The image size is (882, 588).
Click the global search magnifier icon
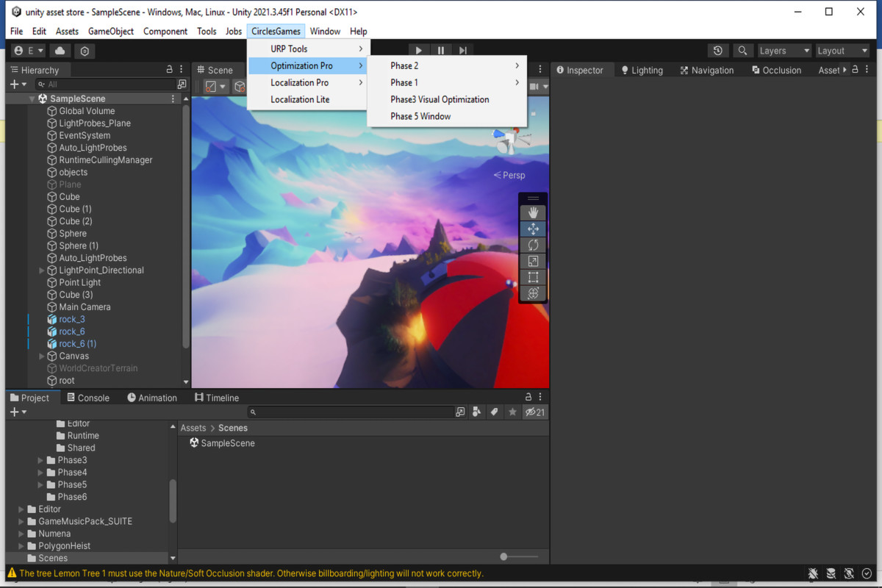tap(743, 51)
